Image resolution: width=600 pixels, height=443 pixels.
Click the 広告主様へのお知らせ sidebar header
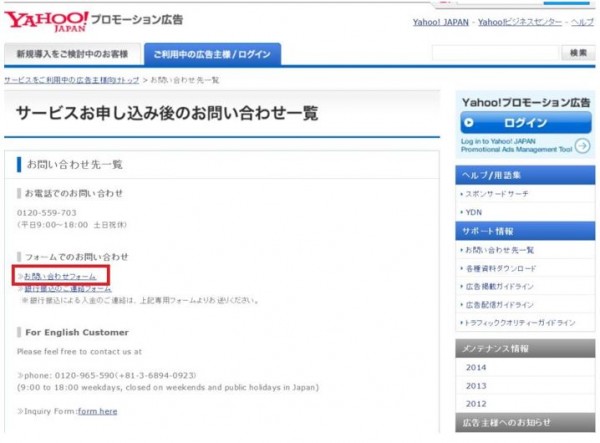525,422
